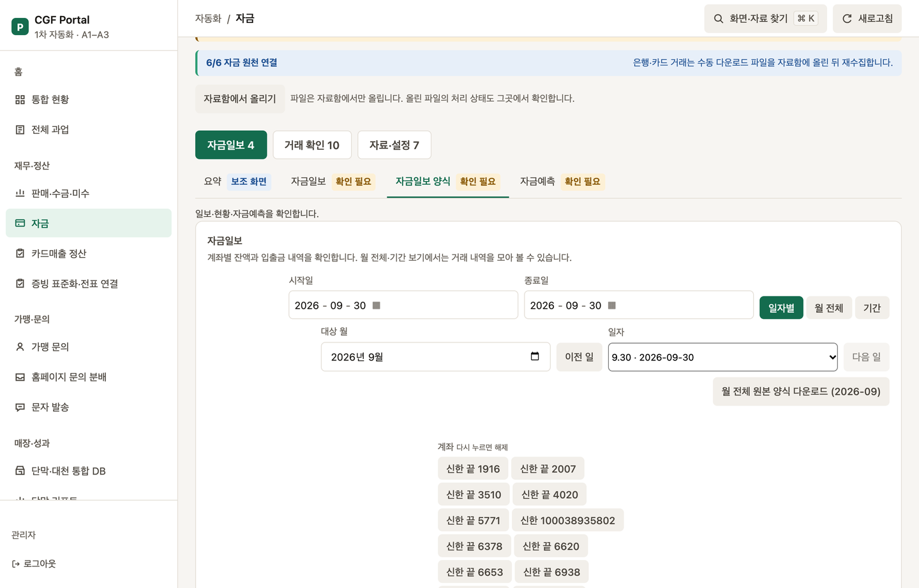
Task: Click the green CGF Portal logo icon
Action: [20, 27]
